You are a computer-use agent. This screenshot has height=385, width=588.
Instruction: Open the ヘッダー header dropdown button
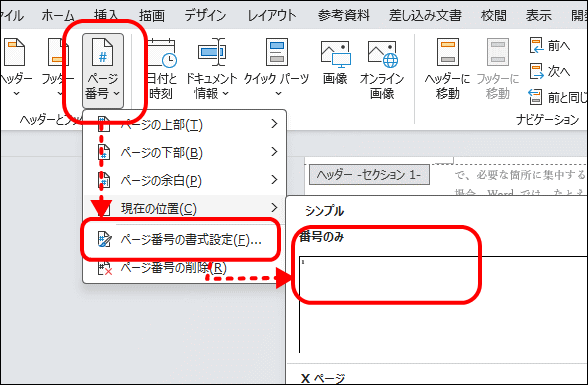click(x=15, y=67)
